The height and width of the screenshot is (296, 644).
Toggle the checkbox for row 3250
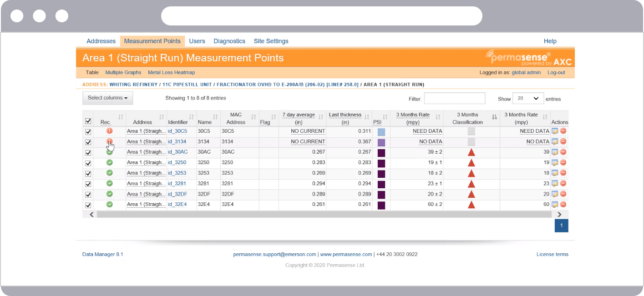88,163
